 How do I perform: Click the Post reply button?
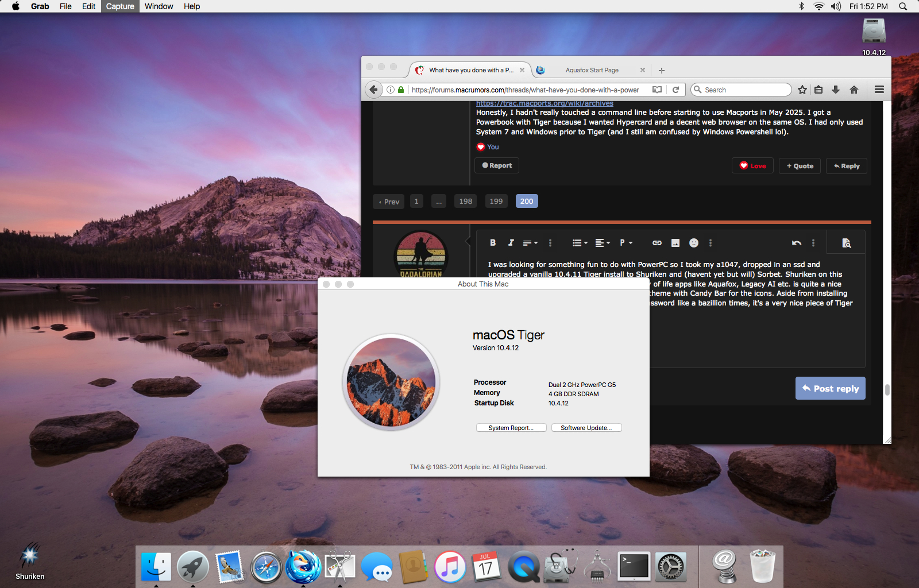(x=830, y=388)
